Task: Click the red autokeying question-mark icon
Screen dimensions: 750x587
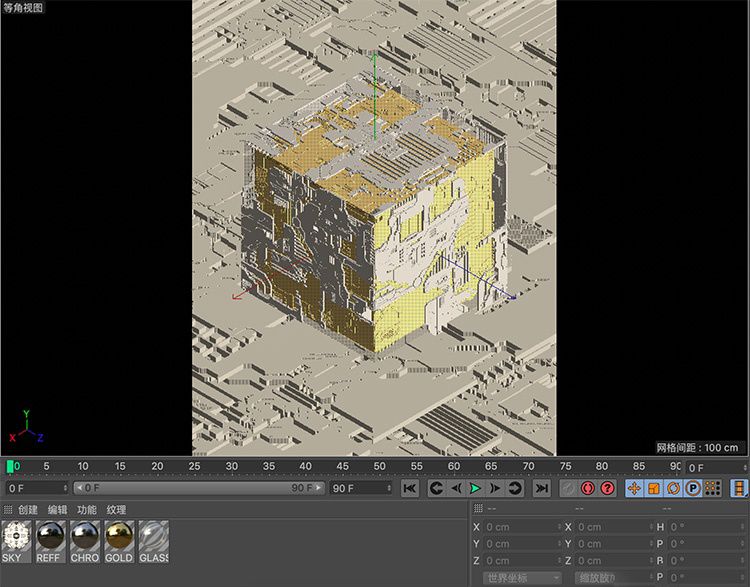Action: pyautogui.click(x=607, y=488)
